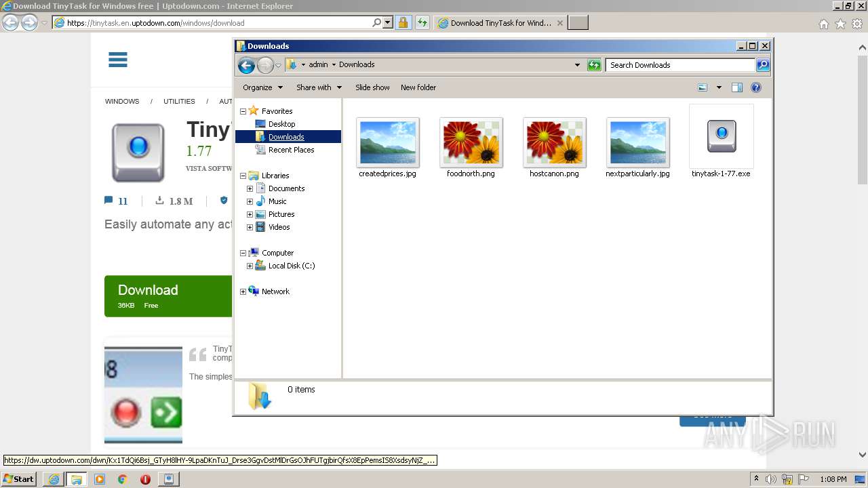Select Network in navigation pane

pyautogui.click(x=275, y=291)
